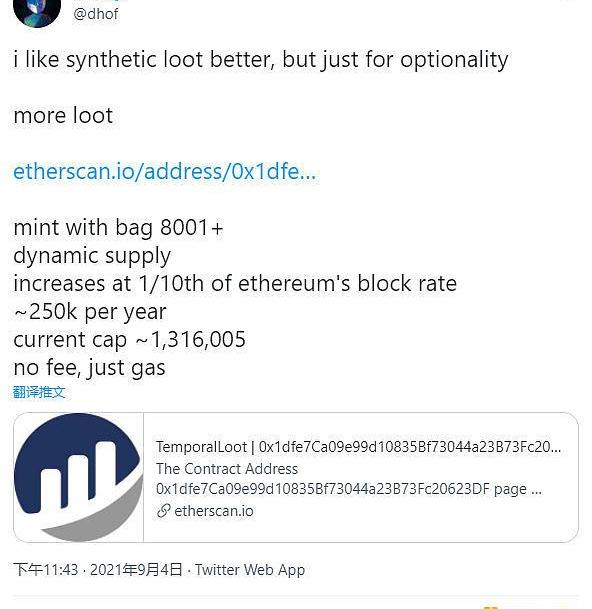Viewport: 592px width, 609px height.
Task: Select the 'dynamic supply' text line
Action: [92, 256]
